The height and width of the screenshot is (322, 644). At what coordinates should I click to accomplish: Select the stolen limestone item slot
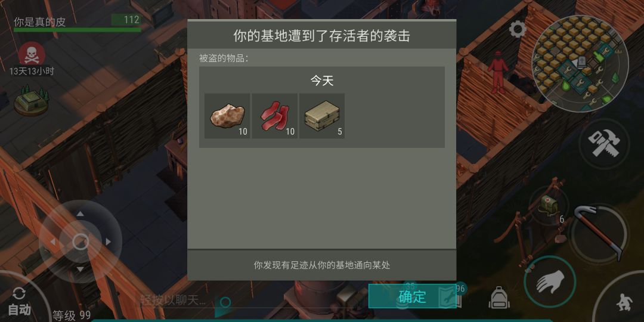227,116
